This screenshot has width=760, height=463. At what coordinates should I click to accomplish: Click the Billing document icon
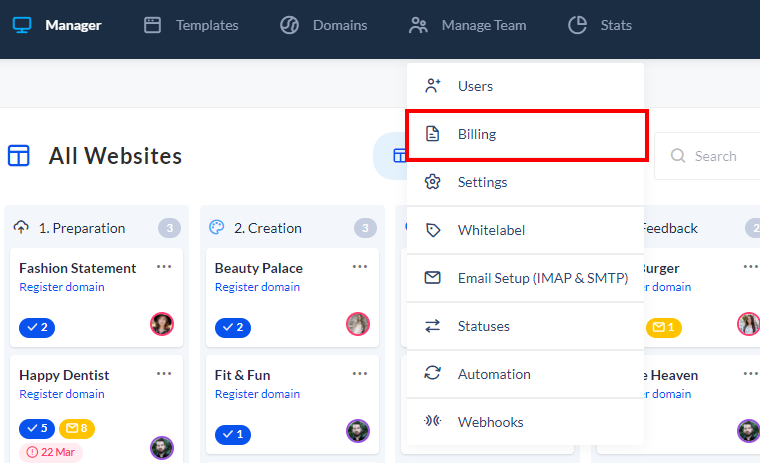(x=432, y=134)
